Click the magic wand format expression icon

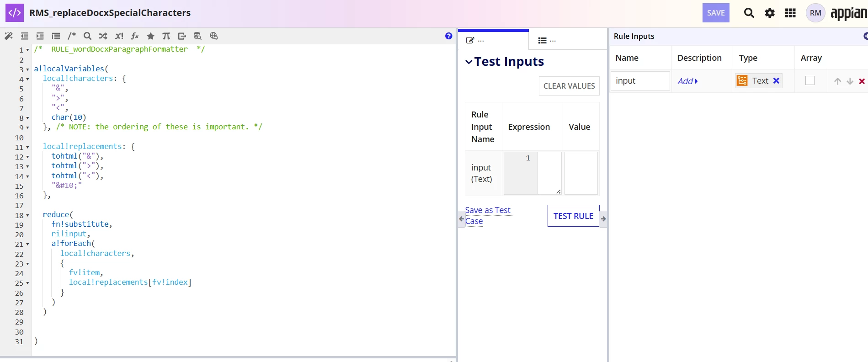tap(9, 36)
